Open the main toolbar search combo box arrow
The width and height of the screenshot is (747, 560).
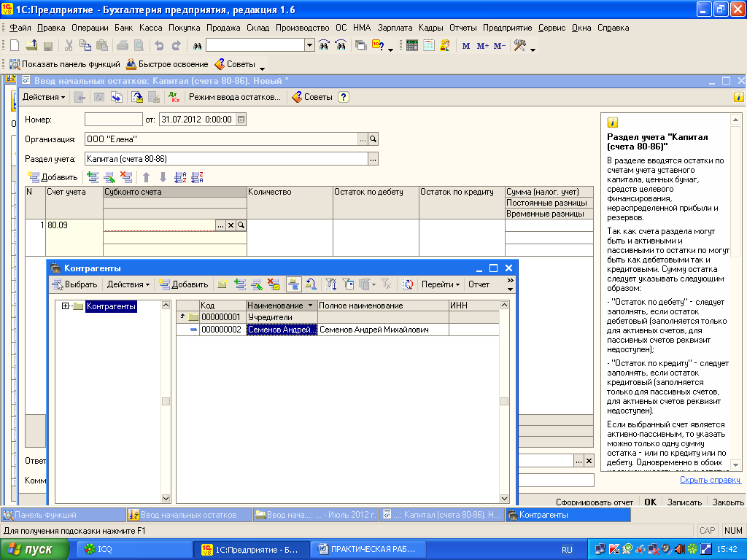309,46
